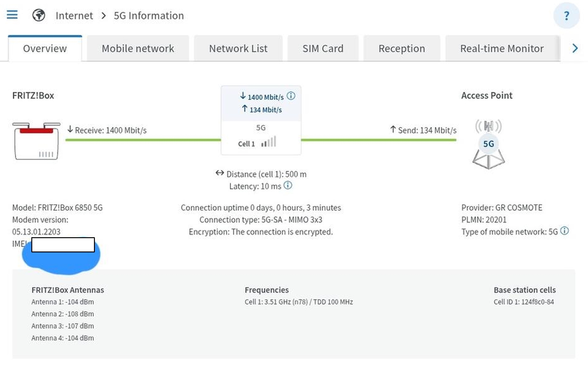Click the 5G access point tower icon

click(488, 144)
